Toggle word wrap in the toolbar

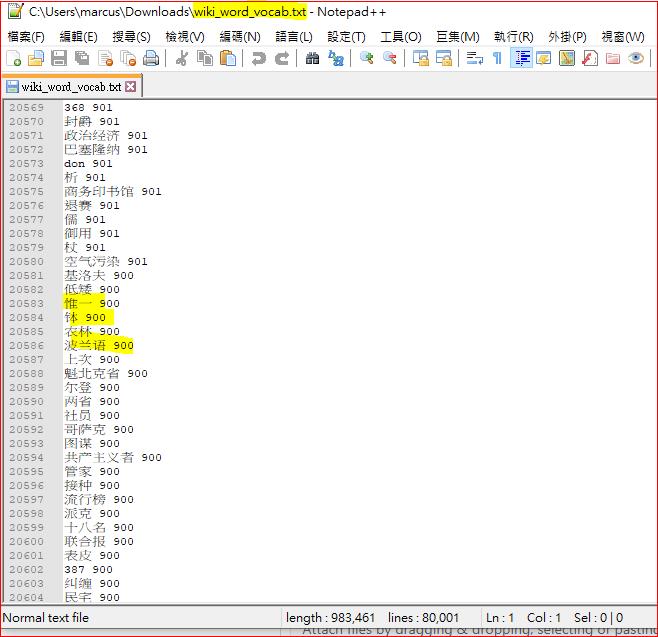click(475, 58)
